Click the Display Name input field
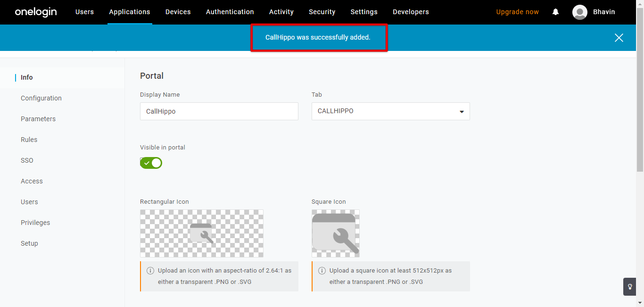 pyautogui.click(x=219, y=111)
